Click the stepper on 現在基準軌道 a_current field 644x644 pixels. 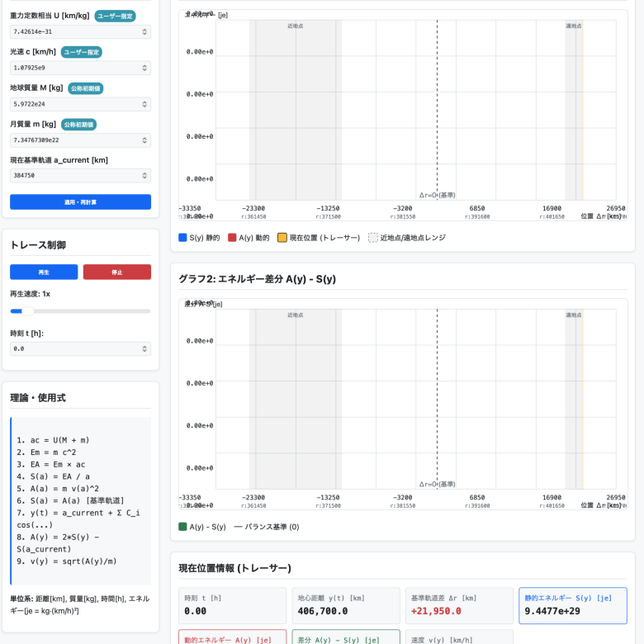(145, 175)
